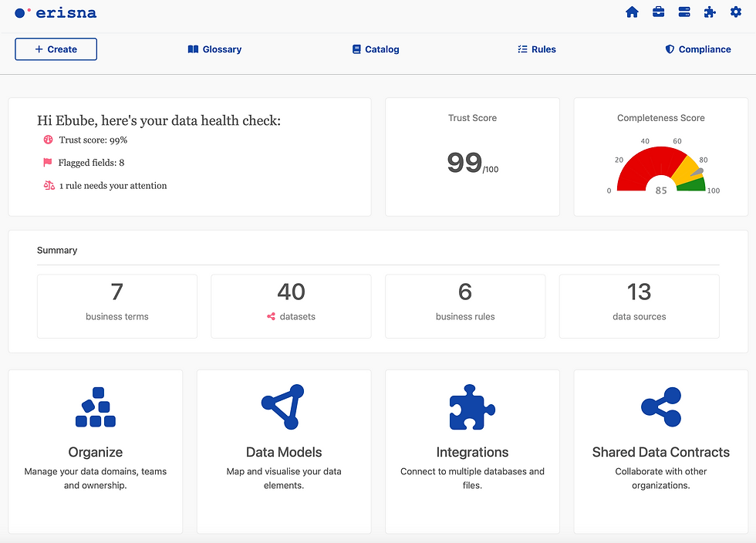Screen dimensions: 756x543
Task: Click the Organize blocks icon
Action: coord(96,407)
